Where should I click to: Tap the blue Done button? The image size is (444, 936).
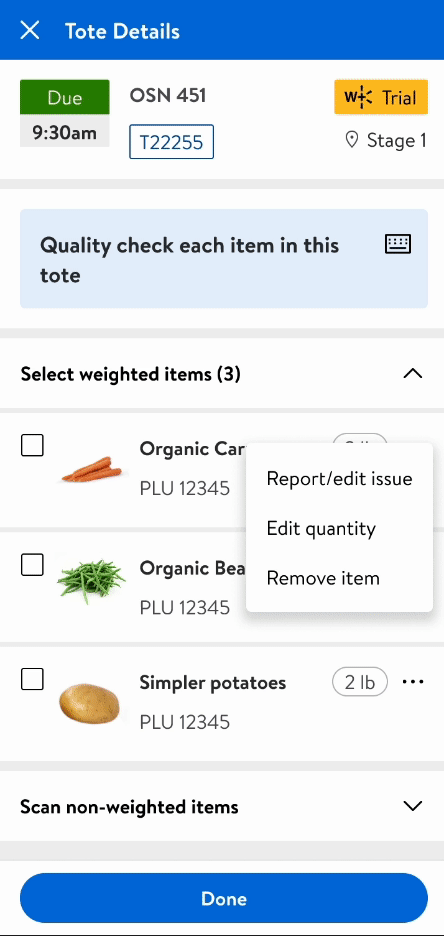224,899
